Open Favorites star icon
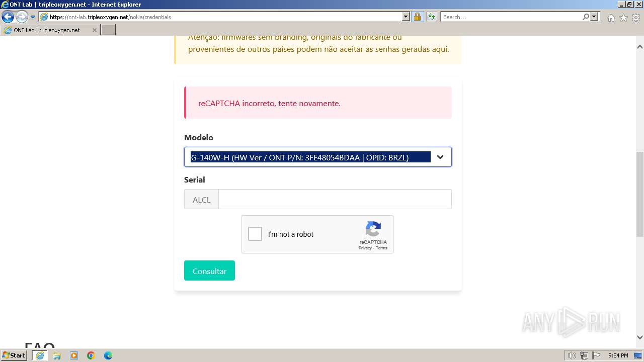 pyautogui.click(x=623, y=18)
